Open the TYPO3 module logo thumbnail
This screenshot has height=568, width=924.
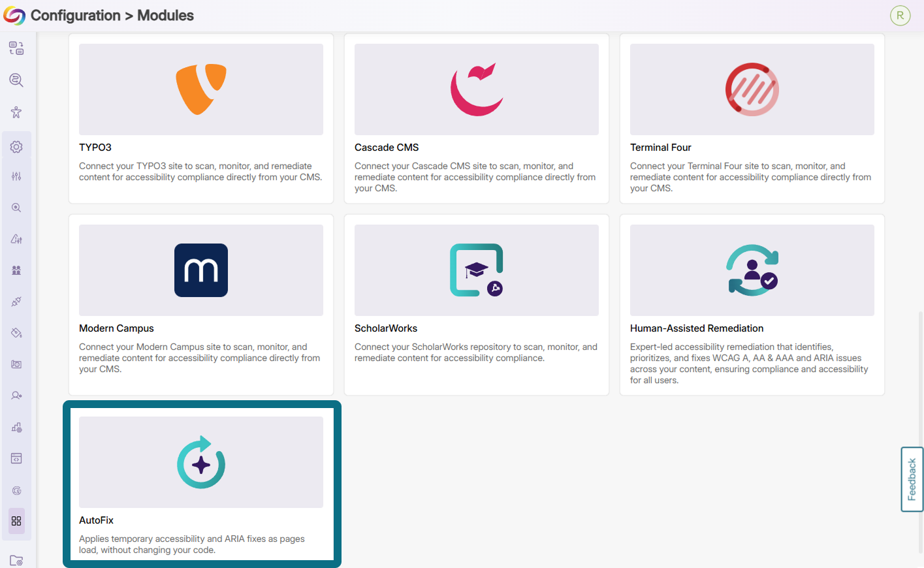[x=201, y=89]
